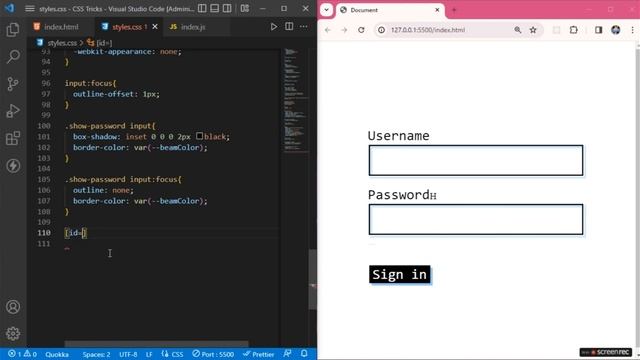Screen dimensions: 640x360
Task: Click the site information icon in the address bar
Action: coord(381,30)
